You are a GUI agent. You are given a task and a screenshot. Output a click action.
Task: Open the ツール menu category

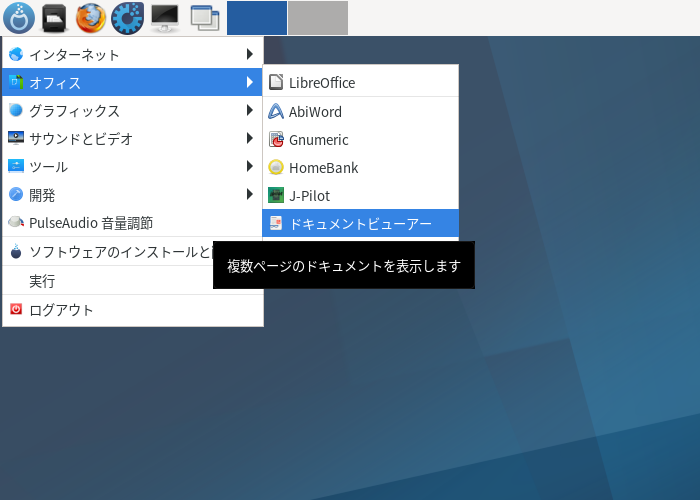pos(133,166)
